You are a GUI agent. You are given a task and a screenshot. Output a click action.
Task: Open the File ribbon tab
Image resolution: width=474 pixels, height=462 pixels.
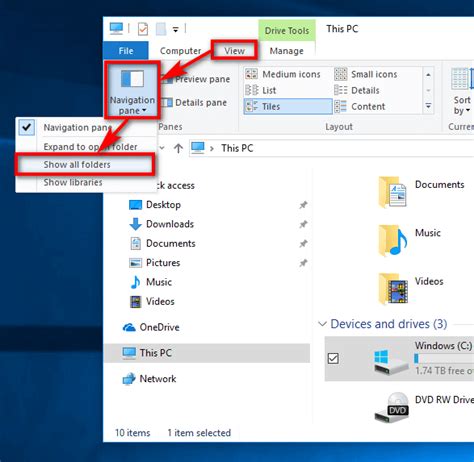(126, 51)
